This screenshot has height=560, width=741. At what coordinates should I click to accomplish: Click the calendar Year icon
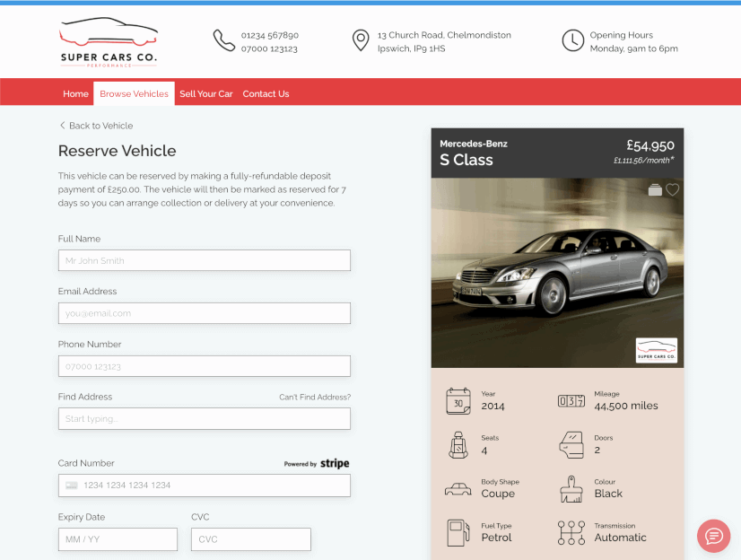(458, 401)
